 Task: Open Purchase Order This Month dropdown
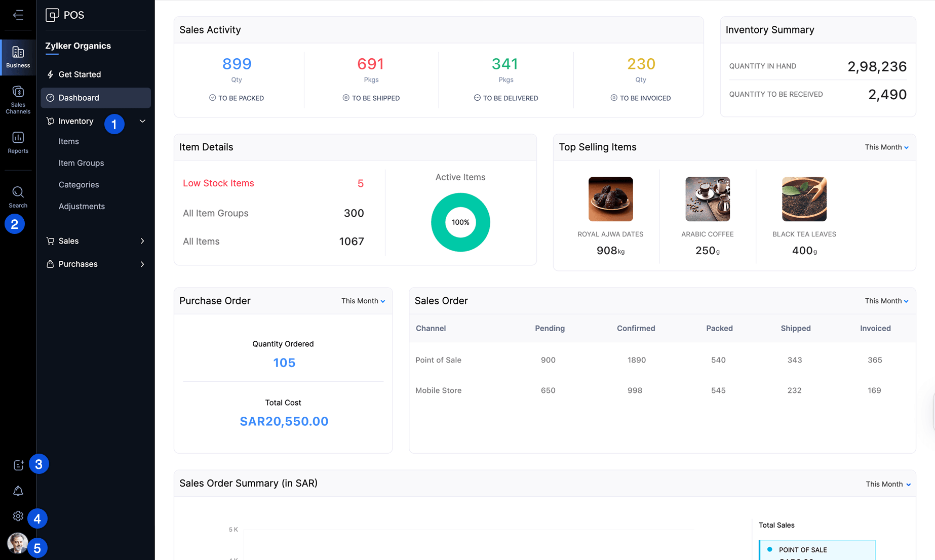click(363, 301)
